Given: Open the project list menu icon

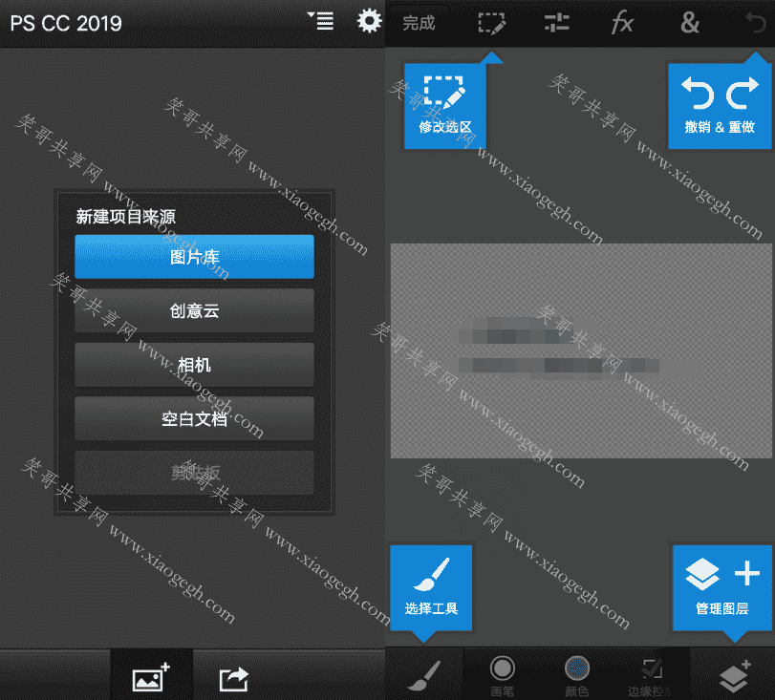Looking at the screenshot, I should click(321, 21).
